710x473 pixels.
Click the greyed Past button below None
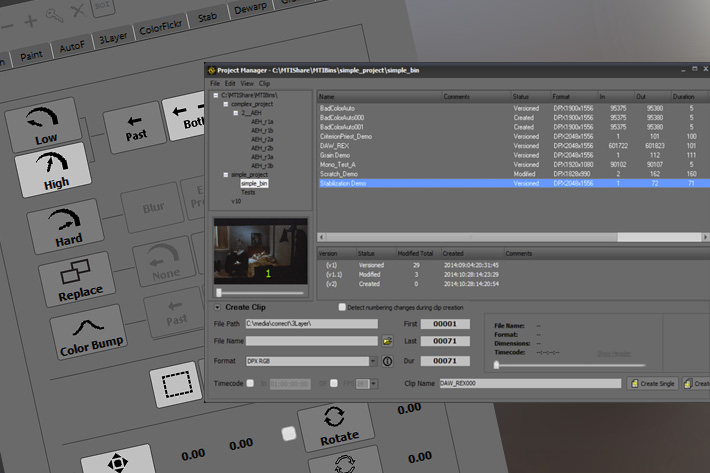(175, 313)
